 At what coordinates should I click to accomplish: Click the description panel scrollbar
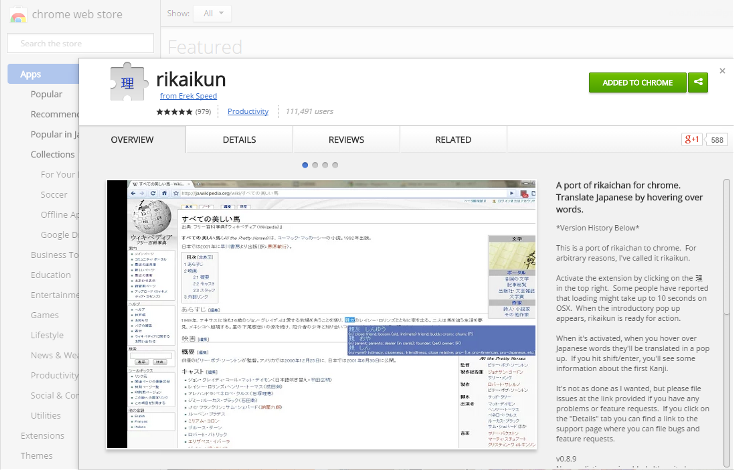coord(726,247)
